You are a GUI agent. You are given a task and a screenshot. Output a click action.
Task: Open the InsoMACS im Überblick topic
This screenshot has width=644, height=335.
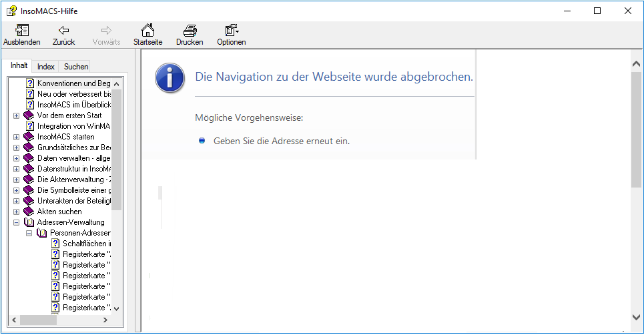coord(74,105)
